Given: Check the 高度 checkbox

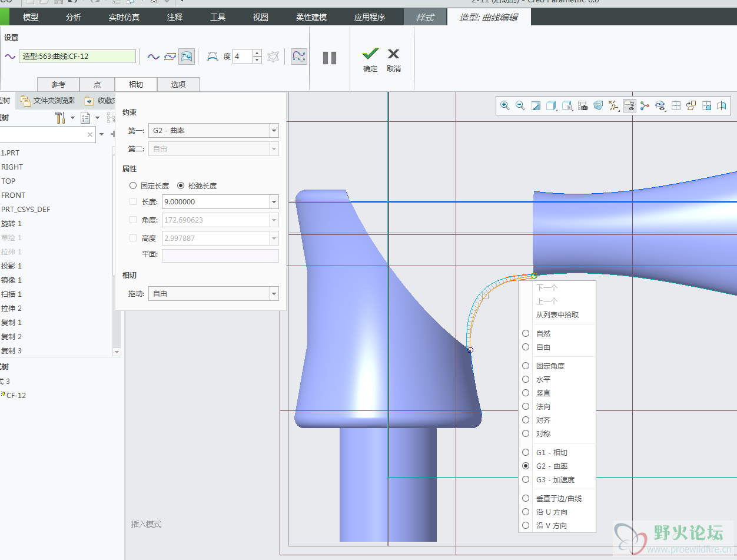Looking at the screenshot, I should click(133, 238).
